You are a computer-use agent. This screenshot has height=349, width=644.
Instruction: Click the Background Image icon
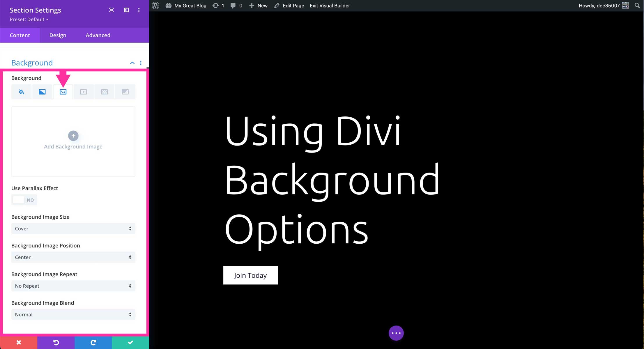(x=63, y=92)
